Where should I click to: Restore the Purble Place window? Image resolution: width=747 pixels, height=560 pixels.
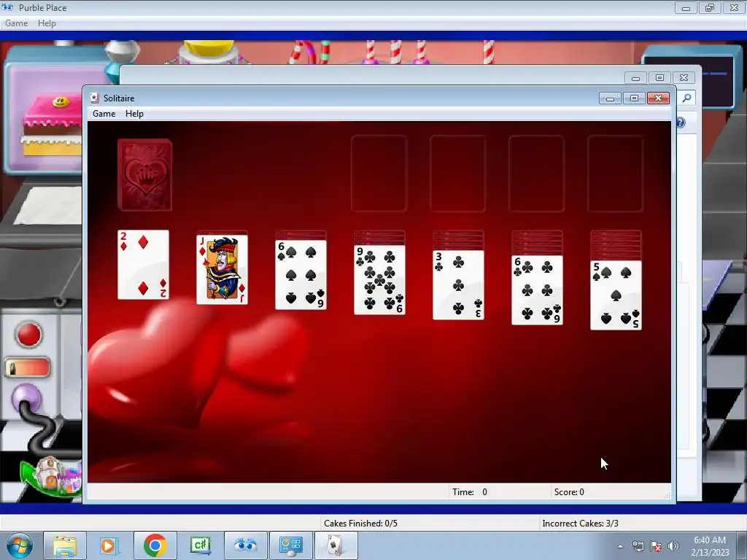(710, 7)
